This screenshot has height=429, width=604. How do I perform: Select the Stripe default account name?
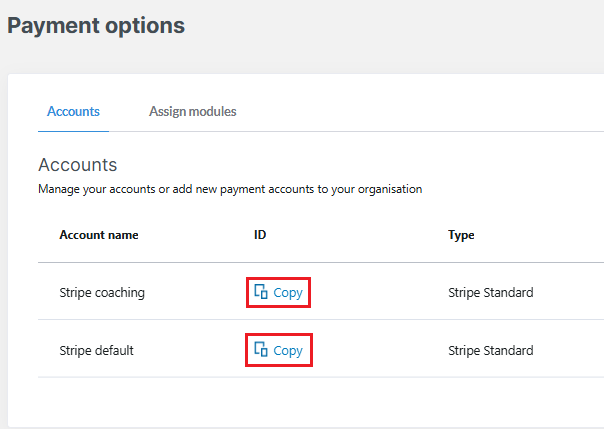pos(96,351)
